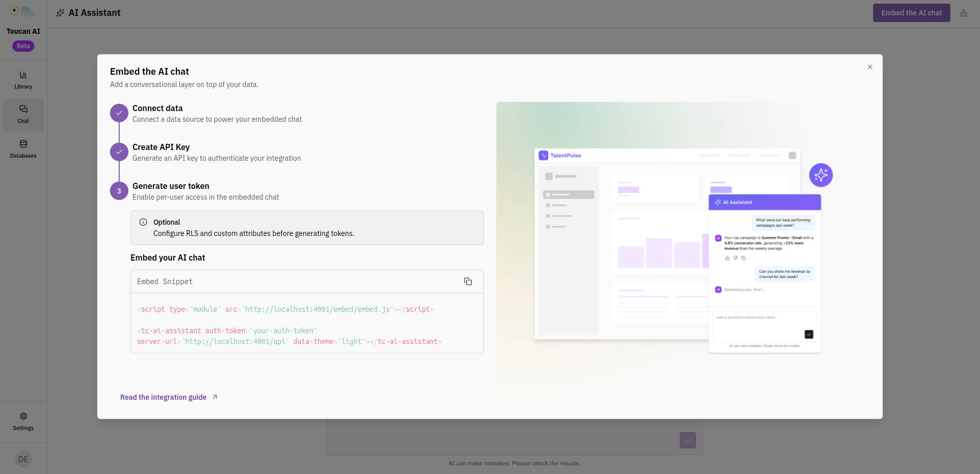This screenshot has height=474, width=980.
Task: Click step 3 Generate user token indicator
Action: 119,190
